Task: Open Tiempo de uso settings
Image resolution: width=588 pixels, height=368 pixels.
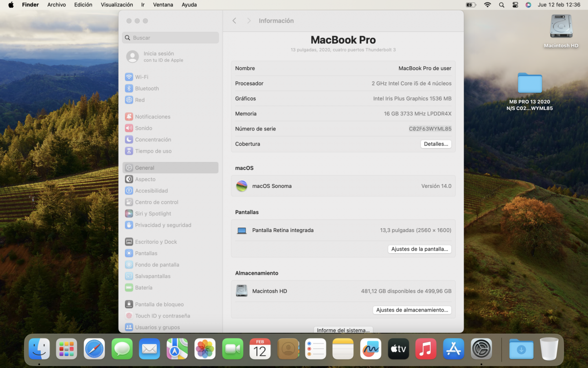Action: pos(152,151)
